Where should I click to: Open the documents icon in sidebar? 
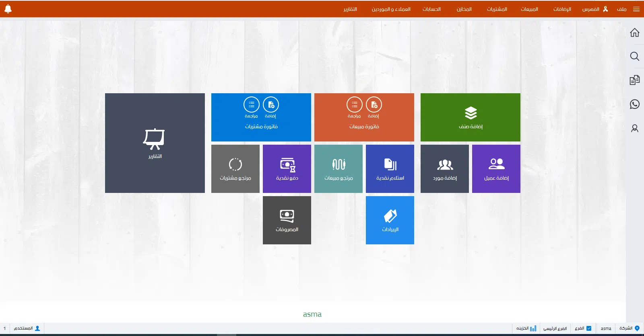click(x=634, y=80)
